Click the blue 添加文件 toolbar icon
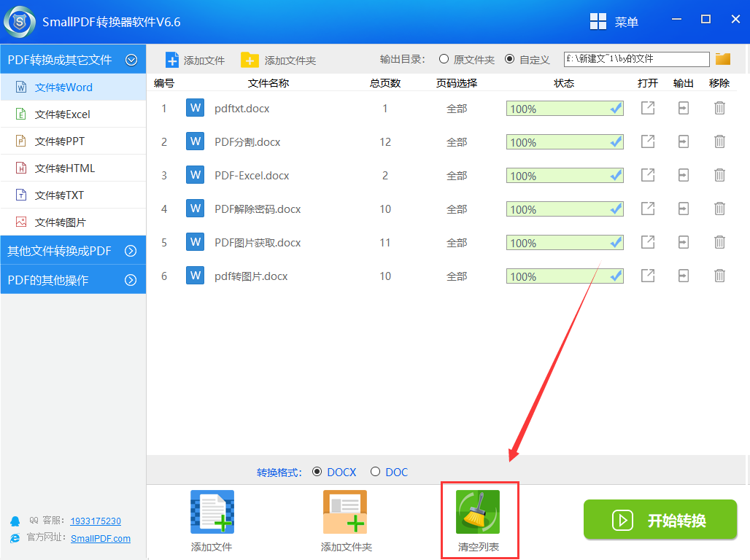 (x=171, y=61)
